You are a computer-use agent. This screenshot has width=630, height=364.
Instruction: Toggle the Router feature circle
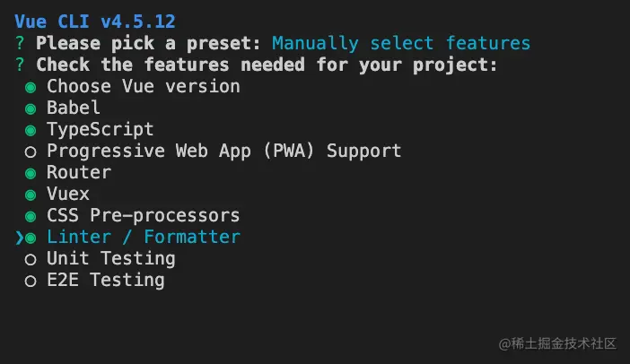[31, 173]
